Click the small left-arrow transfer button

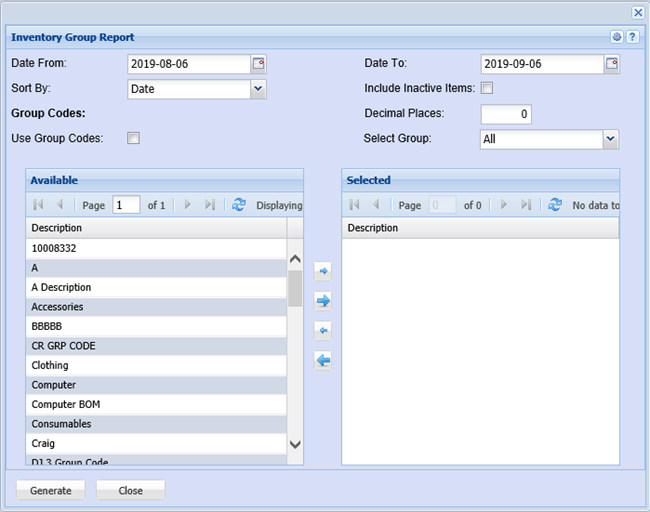tap(323, 331)
